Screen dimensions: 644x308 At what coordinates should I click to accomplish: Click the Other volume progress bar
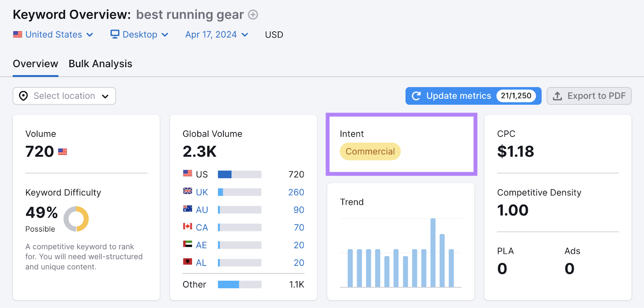(x=239, y=285)
